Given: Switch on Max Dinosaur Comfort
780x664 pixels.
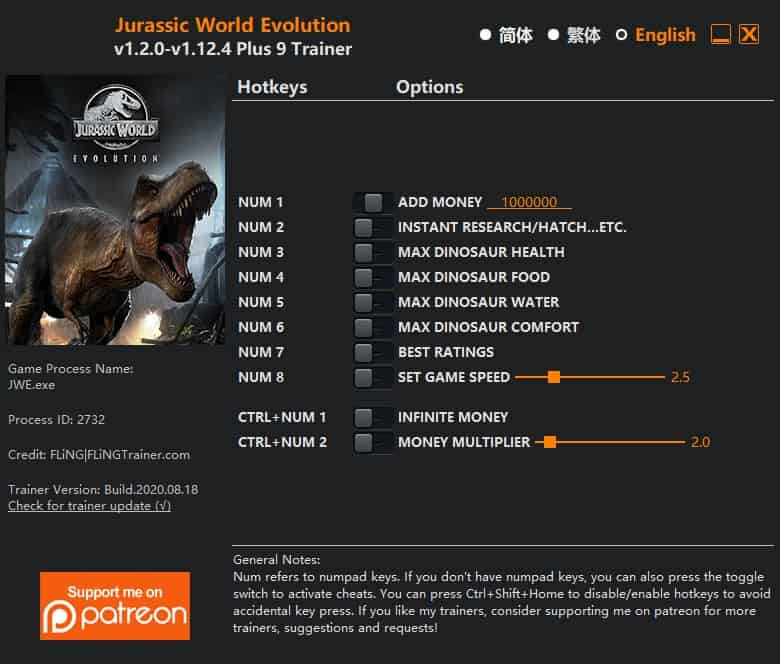Looking at the screenshot, I should (373, 328).
